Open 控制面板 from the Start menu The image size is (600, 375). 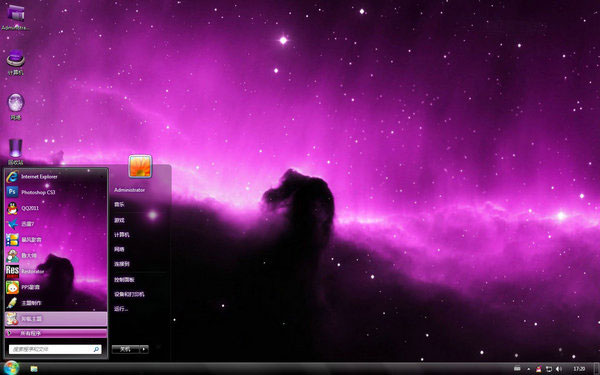(124, 279)
